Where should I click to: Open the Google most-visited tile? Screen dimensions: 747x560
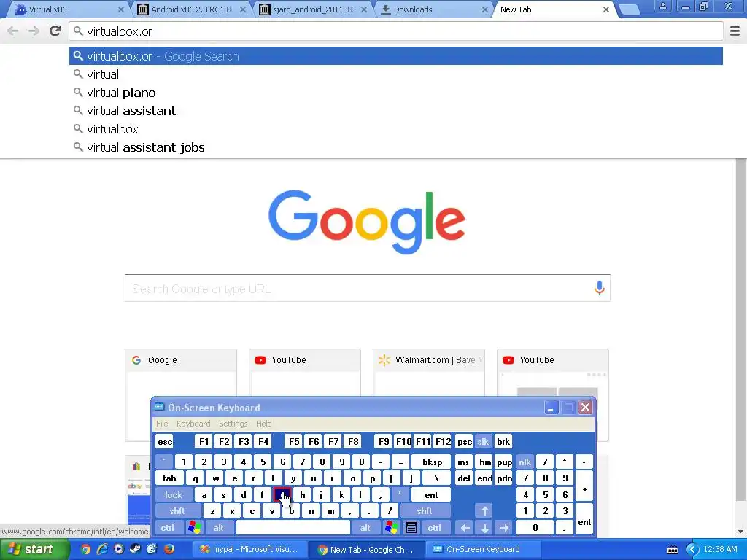pos(181,394)
